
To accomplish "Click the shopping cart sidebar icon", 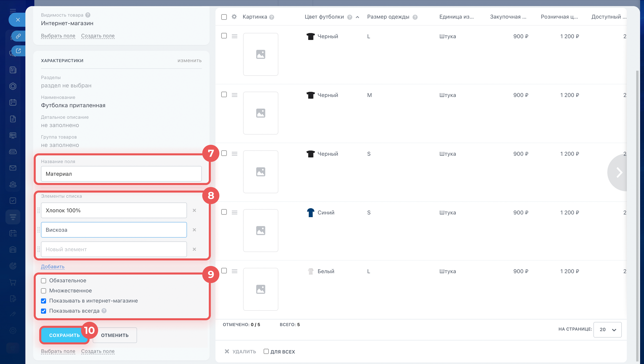I will (x=13, y=282).
